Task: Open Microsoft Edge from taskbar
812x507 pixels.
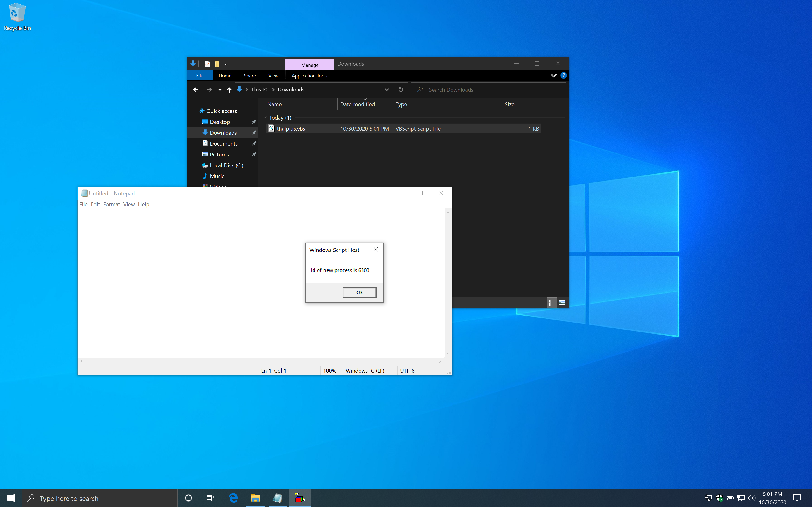Action: [x=233, y=498]
